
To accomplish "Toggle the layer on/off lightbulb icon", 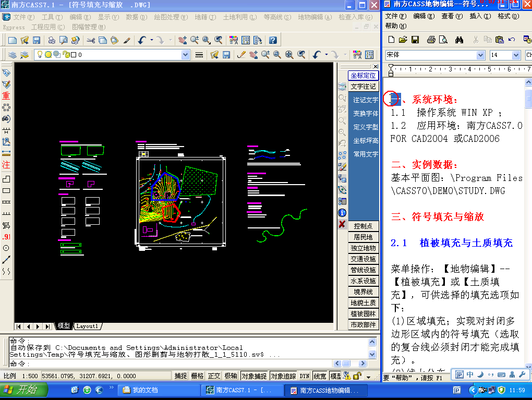I will tap(40, 55).
